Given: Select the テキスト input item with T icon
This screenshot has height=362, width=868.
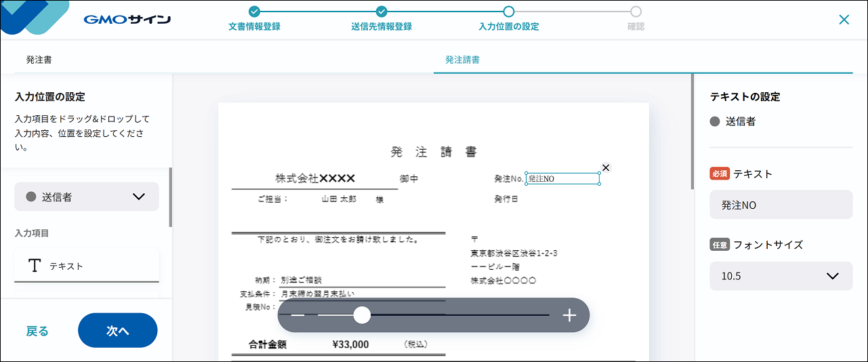Looking at the screenshot, I should click(x=87, y=266).
